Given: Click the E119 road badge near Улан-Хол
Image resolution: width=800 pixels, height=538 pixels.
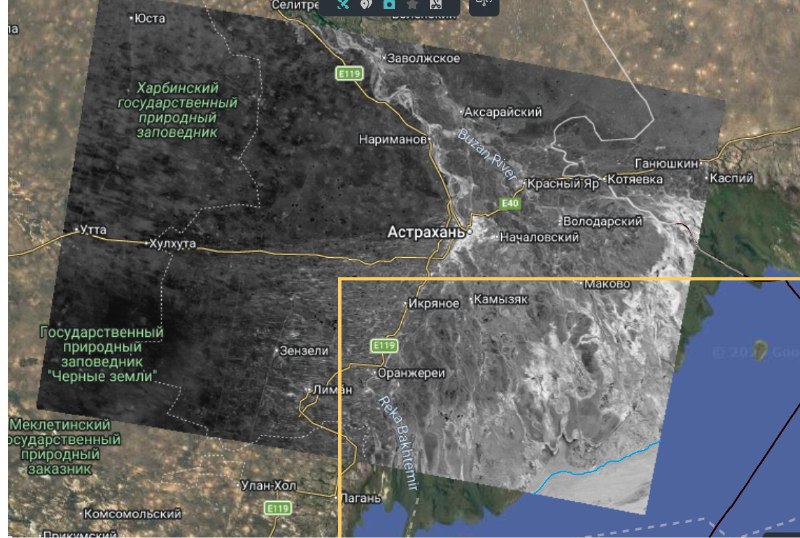Looking at the screenshot, I should [278, 509].
